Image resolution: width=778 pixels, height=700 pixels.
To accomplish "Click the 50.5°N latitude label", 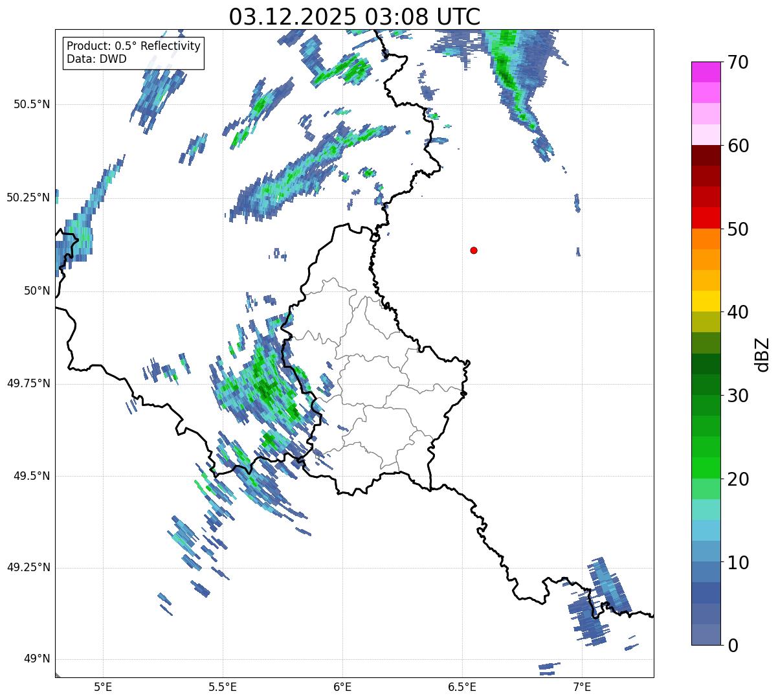I will 32,104.
